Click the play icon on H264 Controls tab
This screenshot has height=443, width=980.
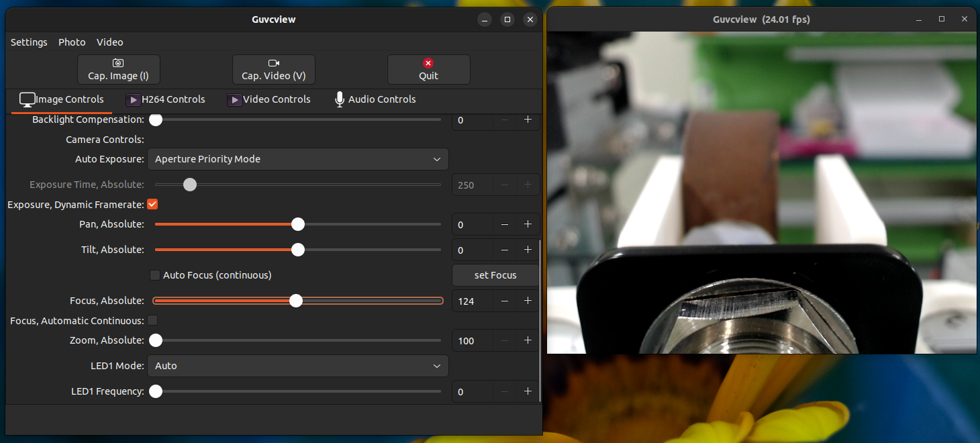coord(133,100)
